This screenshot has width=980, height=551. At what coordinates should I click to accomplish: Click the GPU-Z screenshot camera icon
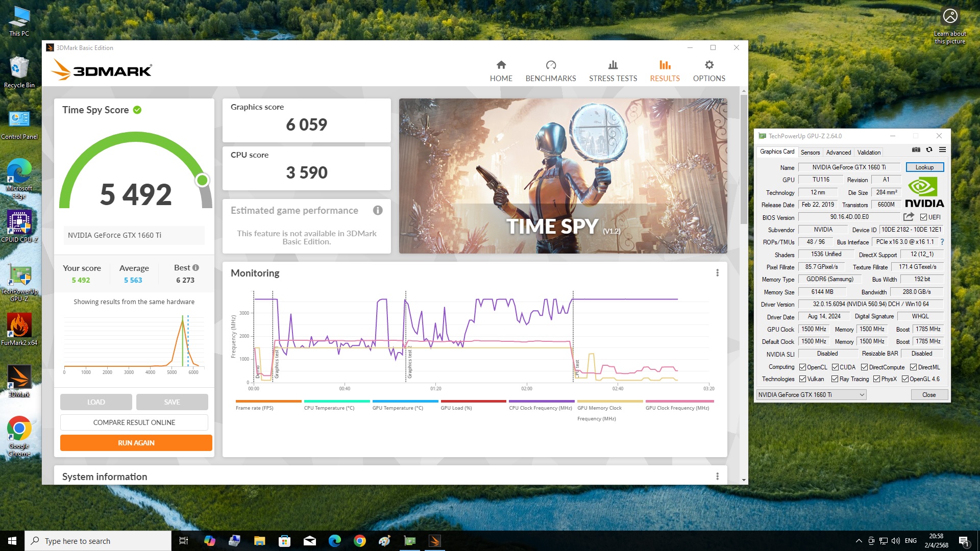(916, 149)
